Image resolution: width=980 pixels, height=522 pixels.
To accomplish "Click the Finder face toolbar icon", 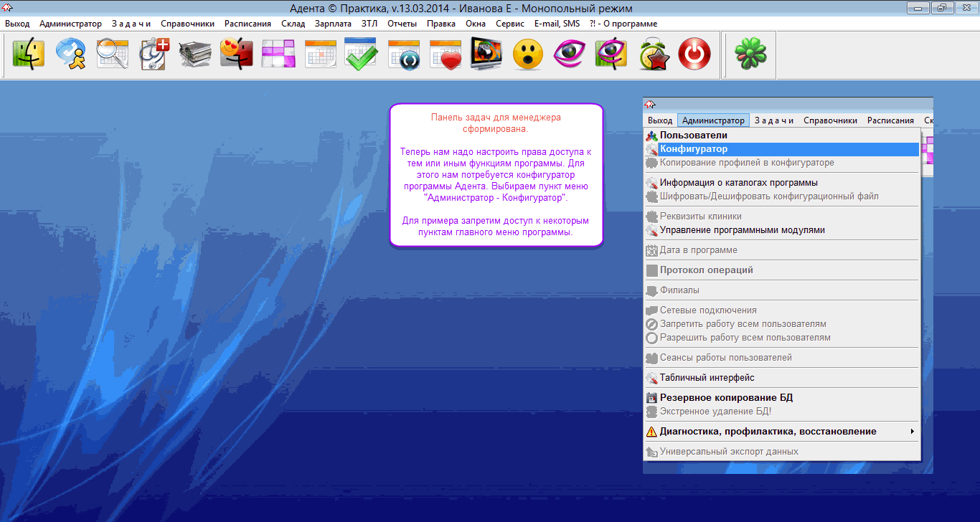I will coord(29,54).
